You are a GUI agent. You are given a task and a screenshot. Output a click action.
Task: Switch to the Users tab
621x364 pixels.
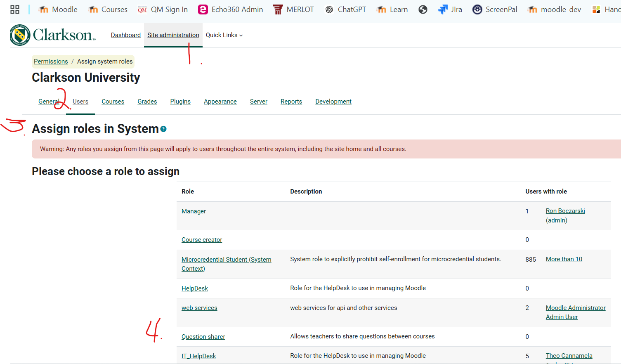click(80, 102)
